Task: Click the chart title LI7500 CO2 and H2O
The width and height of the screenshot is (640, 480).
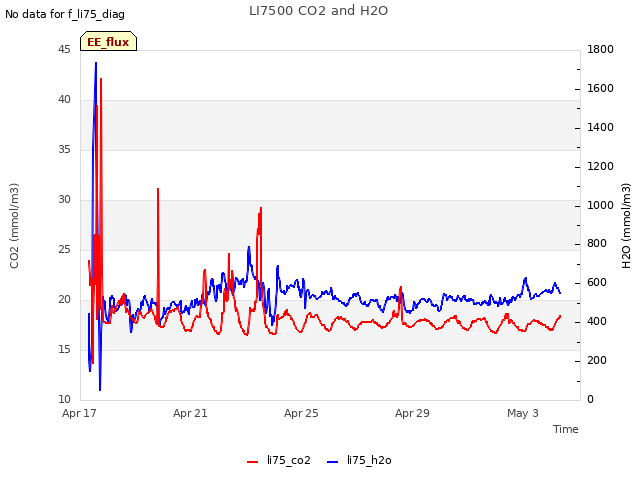Action: 318,11
